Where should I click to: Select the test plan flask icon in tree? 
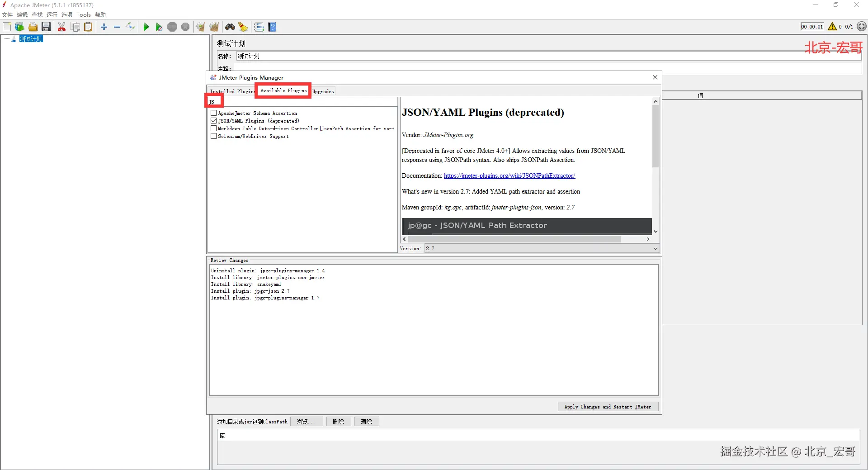14,39
